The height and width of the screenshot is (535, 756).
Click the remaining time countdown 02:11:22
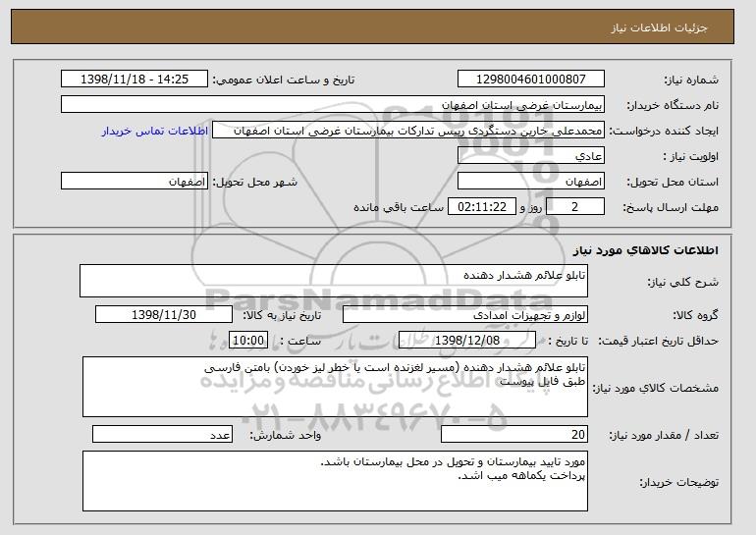[x=482, y=207]
